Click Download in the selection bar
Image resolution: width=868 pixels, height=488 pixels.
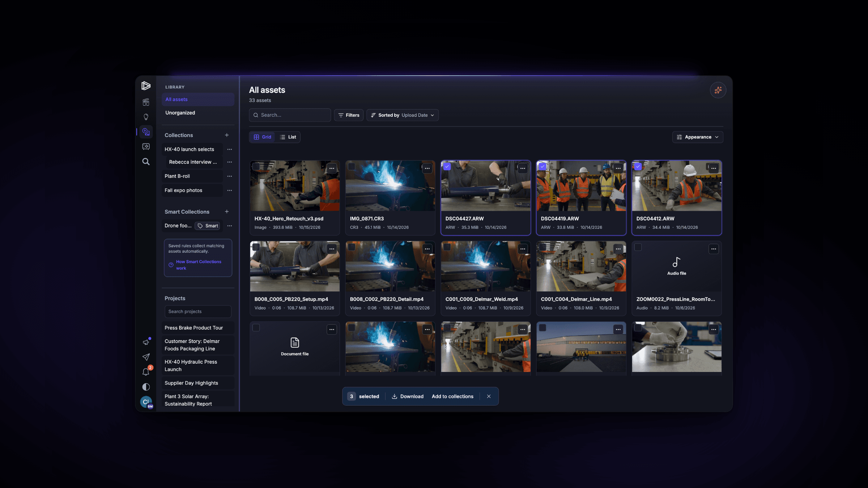(408, 397)
